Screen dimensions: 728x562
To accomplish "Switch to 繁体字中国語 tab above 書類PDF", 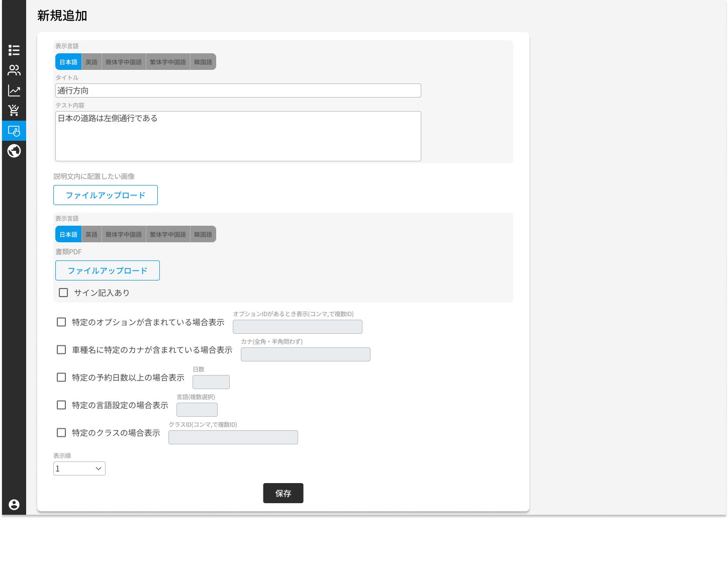I will (x=168, y=234).
